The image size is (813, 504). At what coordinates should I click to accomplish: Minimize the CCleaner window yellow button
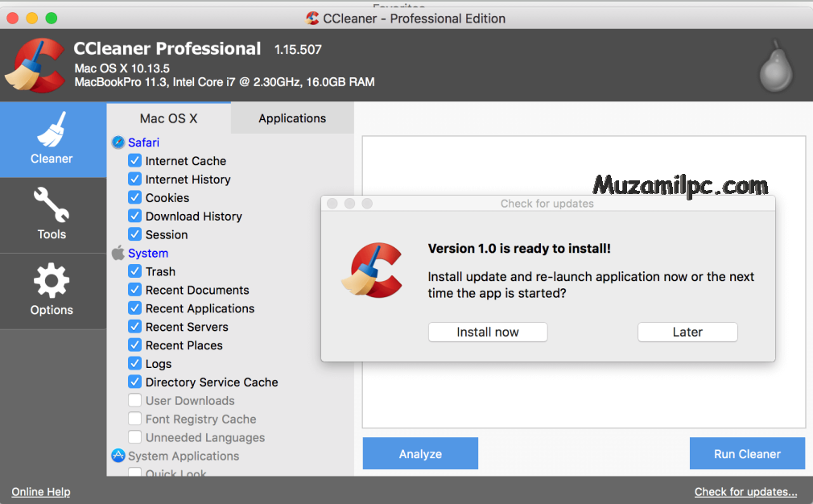tap(31, 19)
